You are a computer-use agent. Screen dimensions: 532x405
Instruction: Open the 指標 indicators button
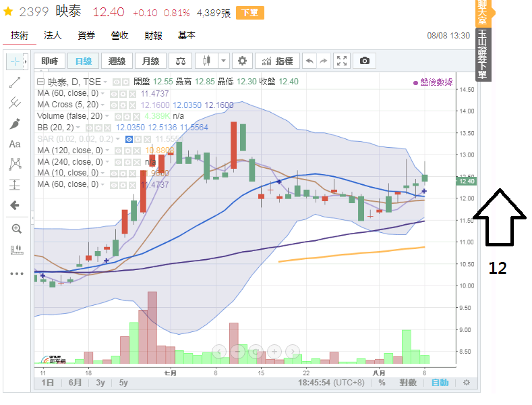tap(277, 61)
